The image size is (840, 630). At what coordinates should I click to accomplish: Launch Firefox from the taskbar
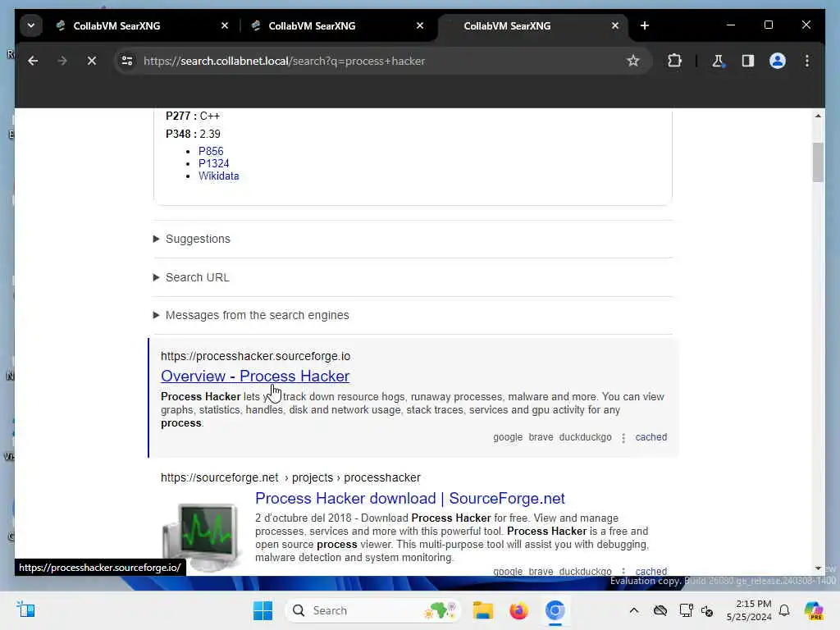pyautogui.click(x=518, y=610)
